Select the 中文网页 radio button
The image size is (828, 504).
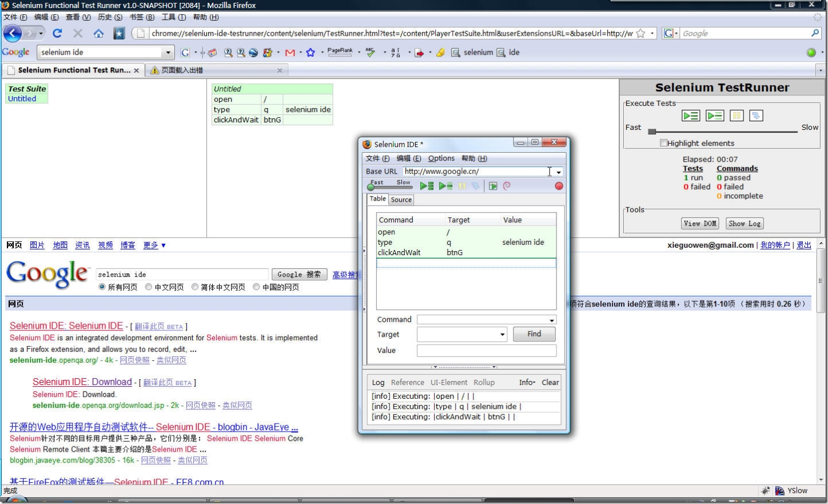coord(148,287)
